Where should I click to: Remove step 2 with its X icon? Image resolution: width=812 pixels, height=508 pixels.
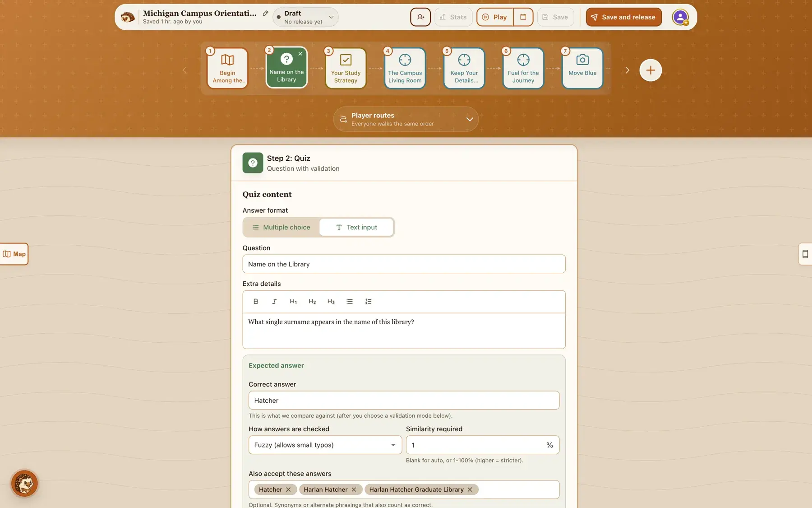click(x=300, y=54)
